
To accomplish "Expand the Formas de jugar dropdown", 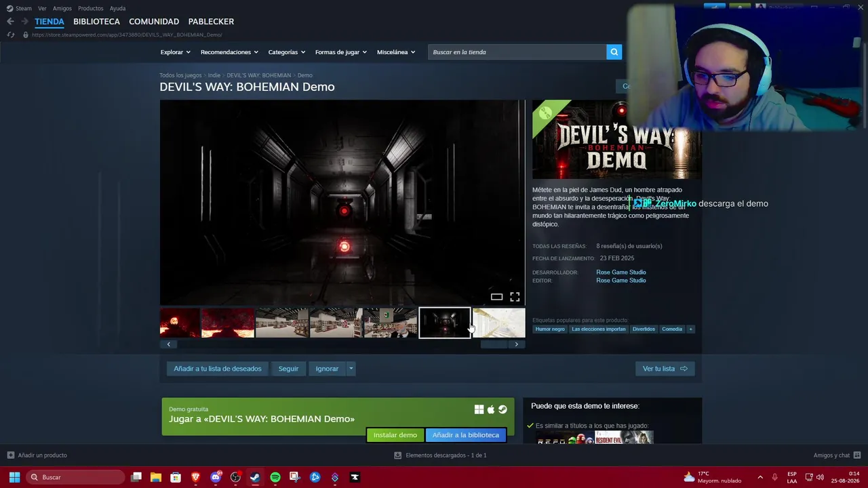I will 341,52.
